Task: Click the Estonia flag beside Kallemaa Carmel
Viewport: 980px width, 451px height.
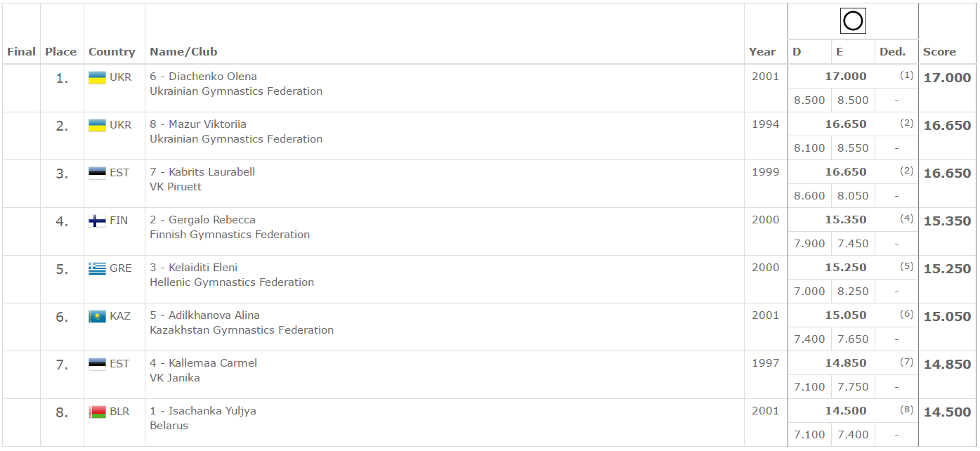Action: point(97,364)
